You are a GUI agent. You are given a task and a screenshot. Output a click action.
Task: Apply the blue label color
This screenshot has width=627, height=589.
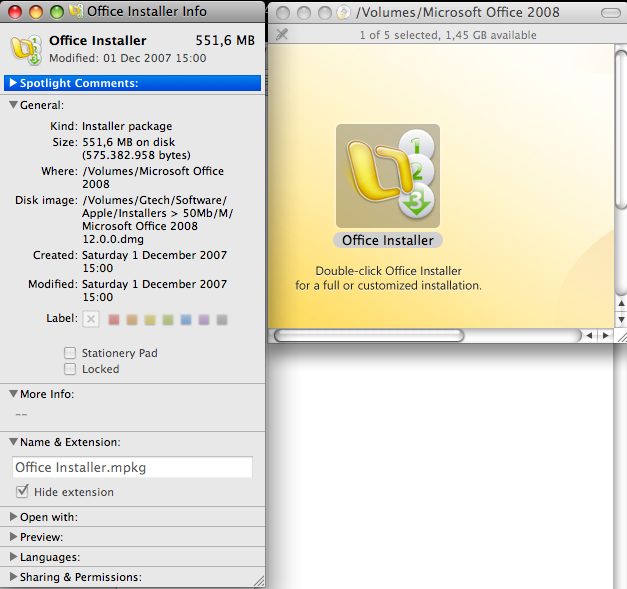click(x=186, y=319)
